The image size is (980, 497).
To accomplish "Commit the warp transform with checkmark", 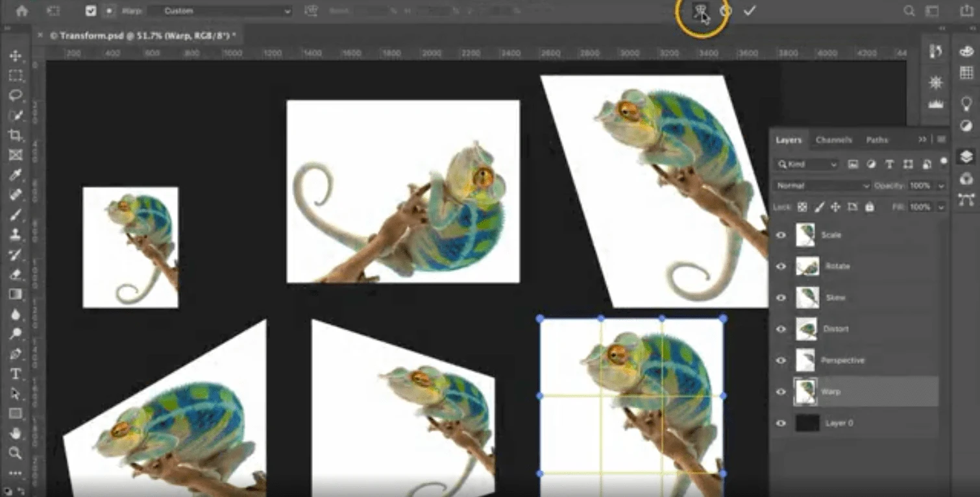I will [x=750, y=11].
